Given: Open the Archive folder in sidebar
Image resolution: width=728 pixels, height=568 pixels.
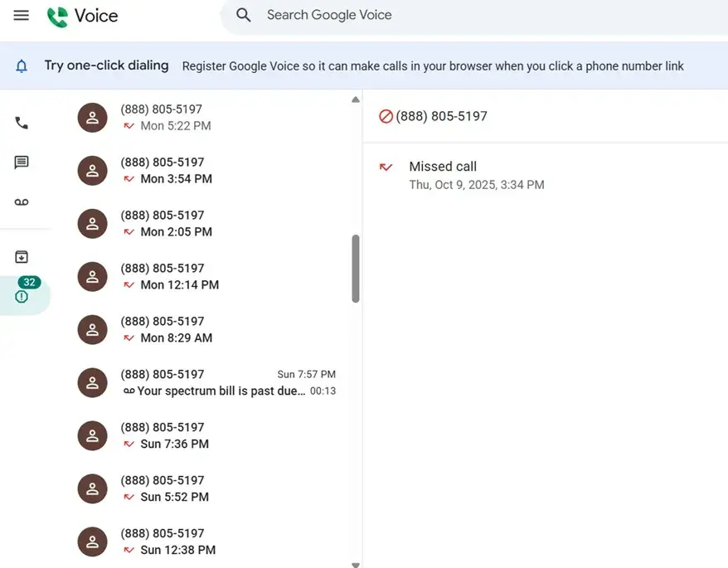Looking at the screenshot, I should 22,257.
